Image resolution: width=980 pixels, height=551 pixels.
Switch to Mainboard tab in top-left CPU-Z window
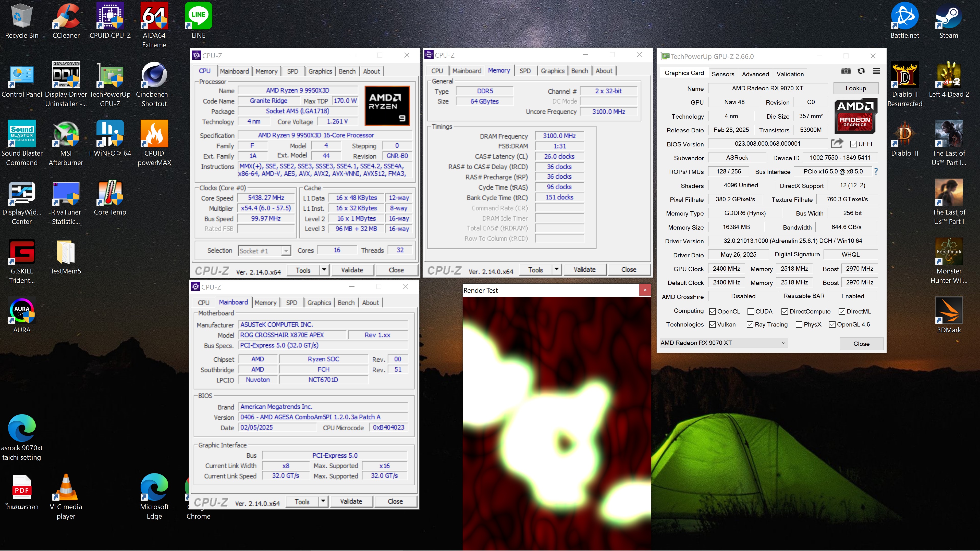click(x=234, y=71)
